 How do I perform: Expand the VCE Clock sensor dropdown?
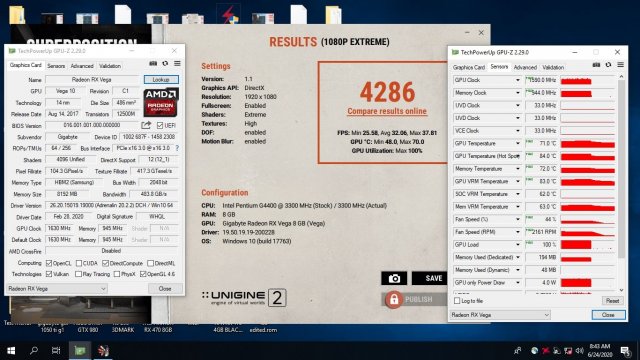(x=518, y=131)
